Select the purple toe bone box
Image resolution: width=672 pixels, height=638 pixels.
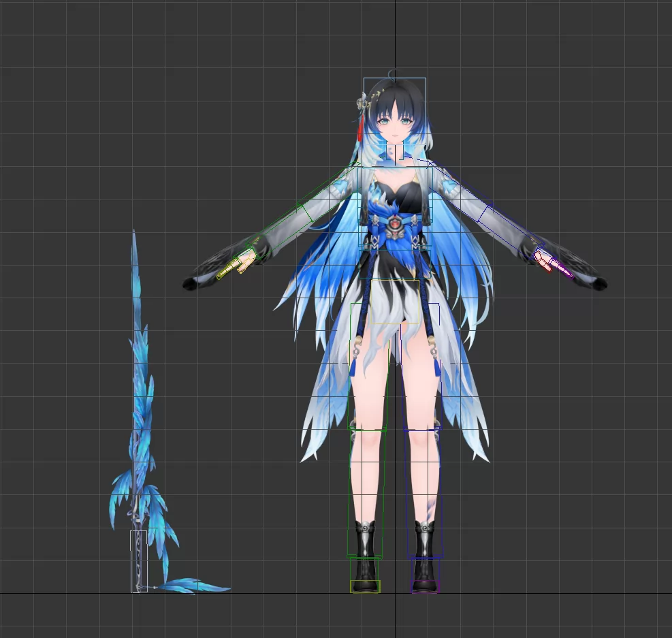click(425, 586)
